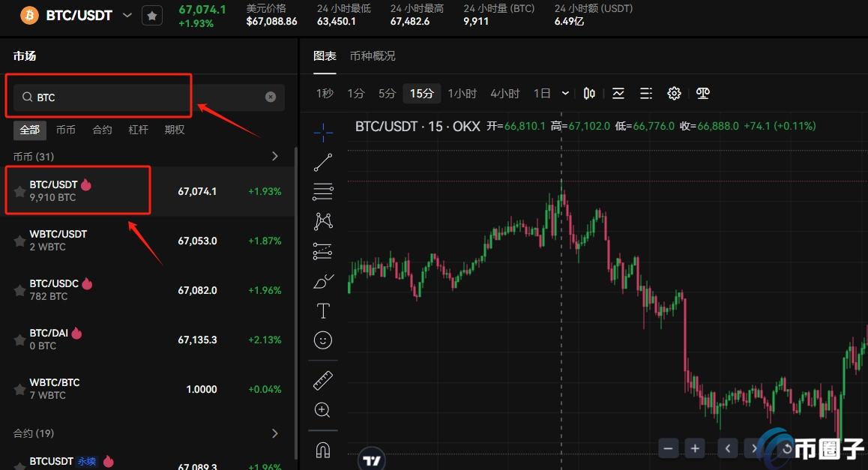Screen dimensions: 868x470
Task: Favorite the BTC/USDT row star
Action: (x=19, y=192)
